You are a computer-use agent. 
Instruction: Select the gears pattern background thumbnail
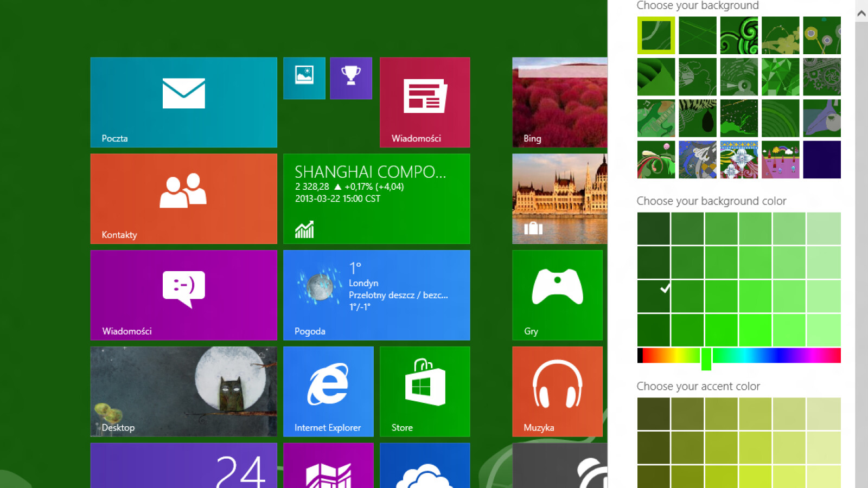pos(822,76)
